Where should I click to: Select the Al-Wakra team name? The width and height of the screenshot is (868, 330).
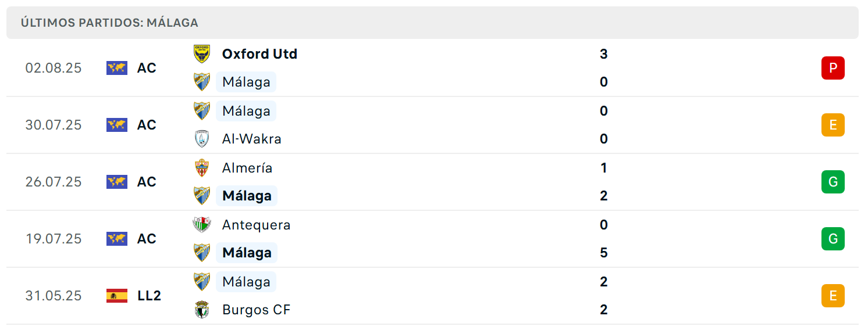tap(252, 139)
